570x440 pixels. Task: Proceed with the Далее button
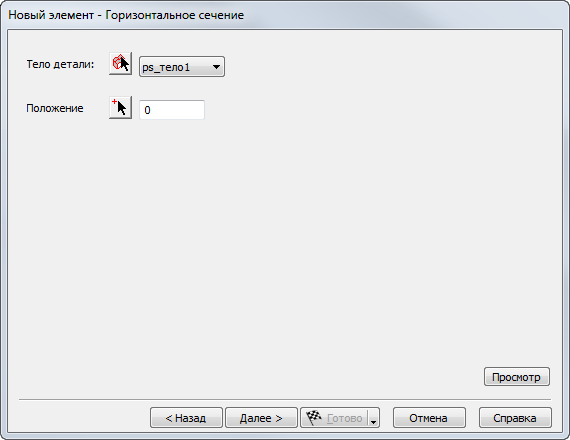coord(261,418)
